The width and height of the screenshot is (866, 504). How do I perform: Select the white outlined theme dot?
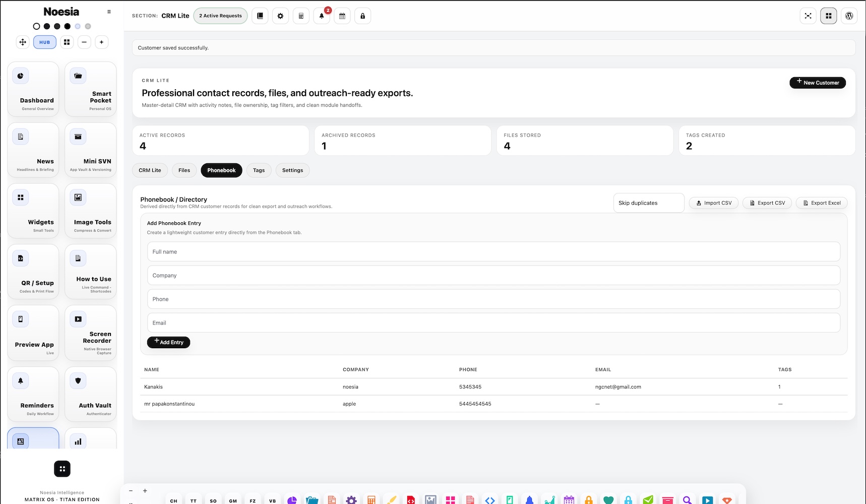click(x=36, y=26)
